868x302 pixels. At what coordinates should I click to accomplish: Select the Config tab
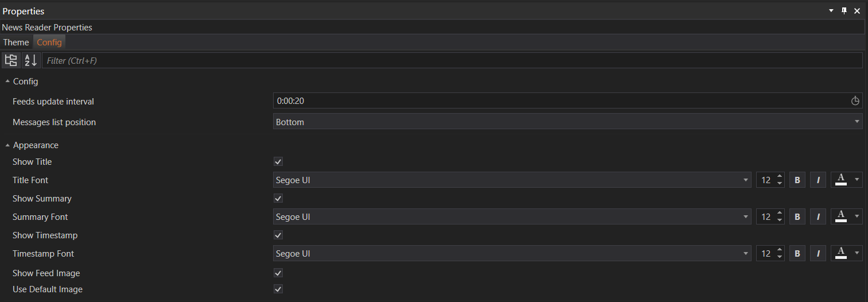(49, 42)
